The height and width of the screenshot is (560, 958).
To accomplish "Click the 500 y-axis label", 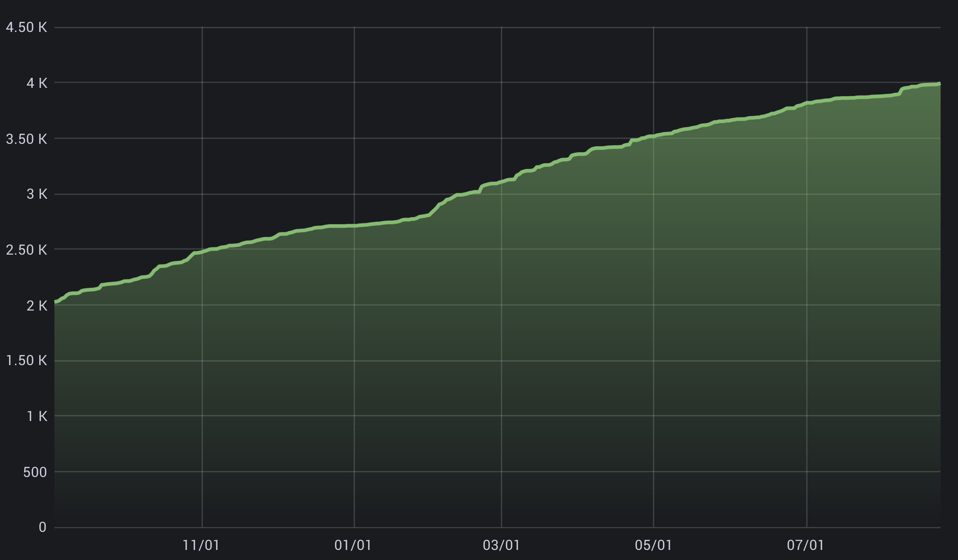I will point(35,472).
